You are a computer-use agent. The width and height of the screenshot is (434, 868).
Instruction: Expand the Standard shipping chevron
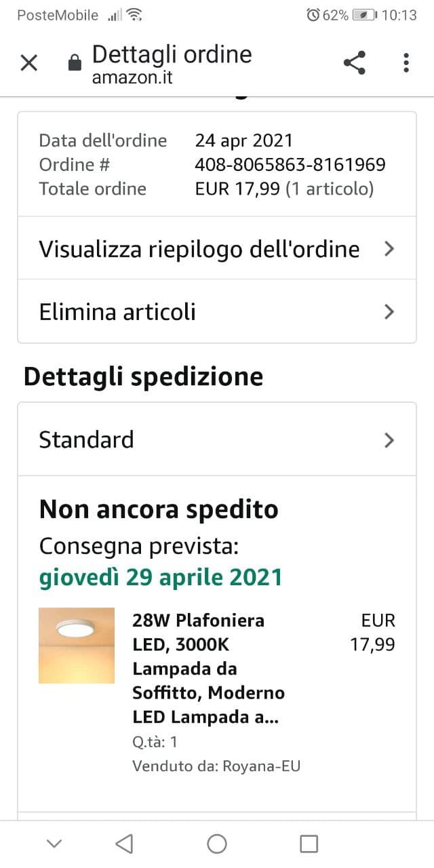click(389, 440)
